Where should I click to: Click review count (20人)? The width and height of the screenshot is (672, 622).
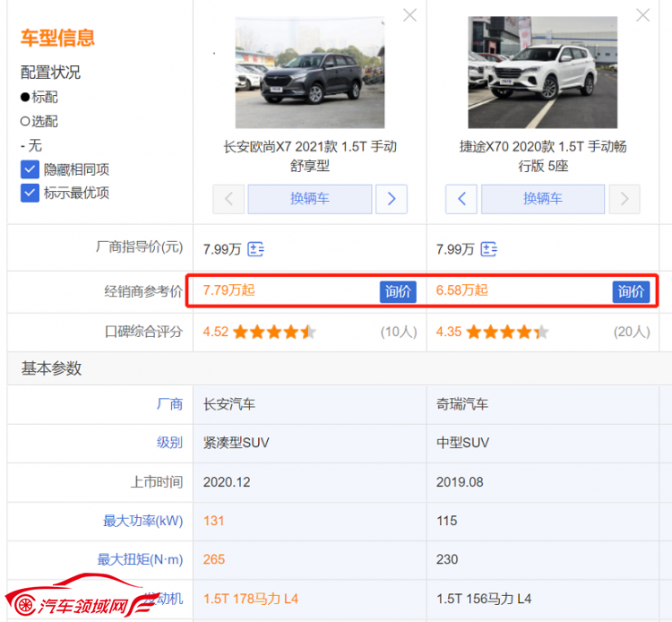632,332
